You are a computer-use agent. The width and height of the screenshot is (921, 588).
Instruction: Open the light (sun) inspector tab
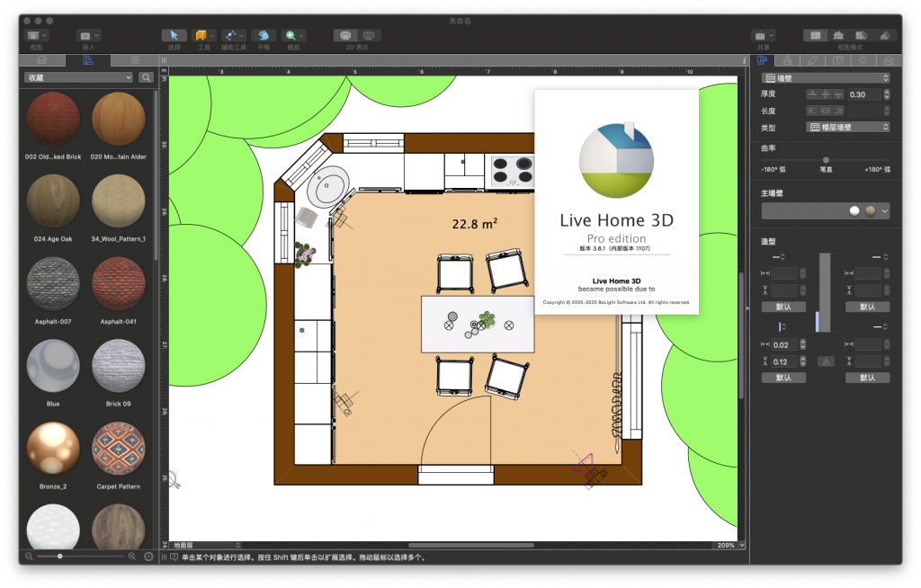tap(863, 60)
